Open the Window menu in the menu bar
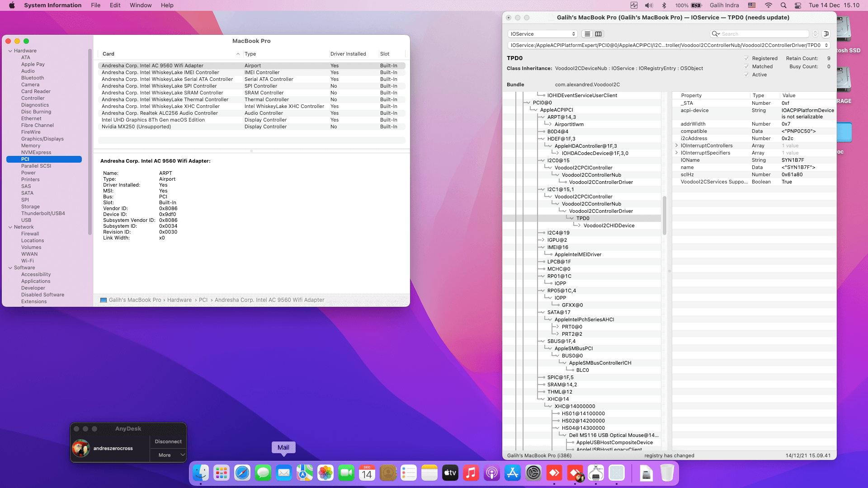The image size is (868, 488). point(141,5)
